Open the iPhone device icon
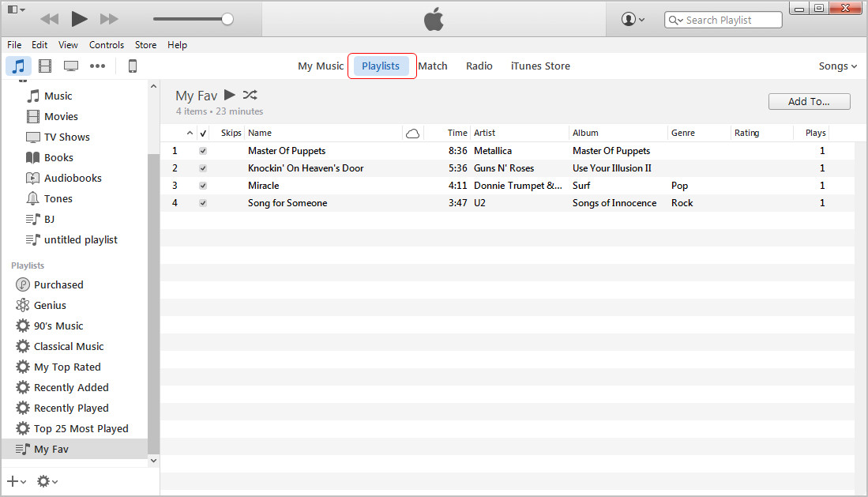Viewport: 868px width, 497px height. tap(133, 66)
